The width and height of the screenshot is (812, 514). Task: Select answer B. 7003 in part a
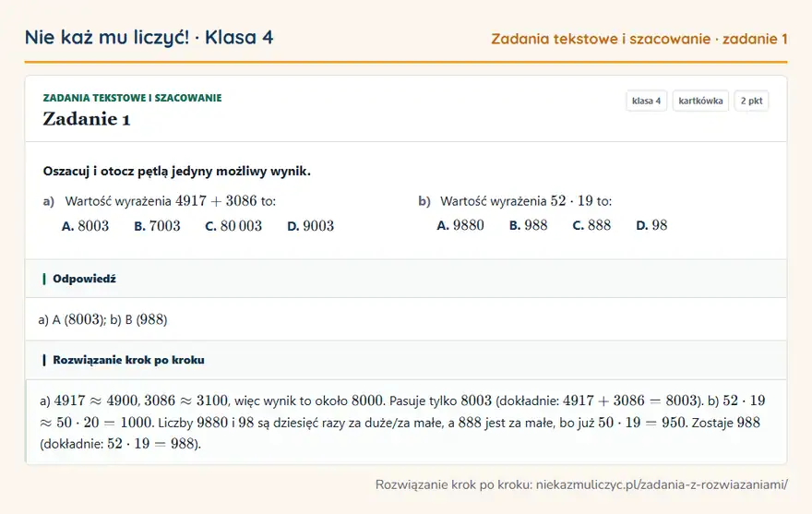coord(157,226)
